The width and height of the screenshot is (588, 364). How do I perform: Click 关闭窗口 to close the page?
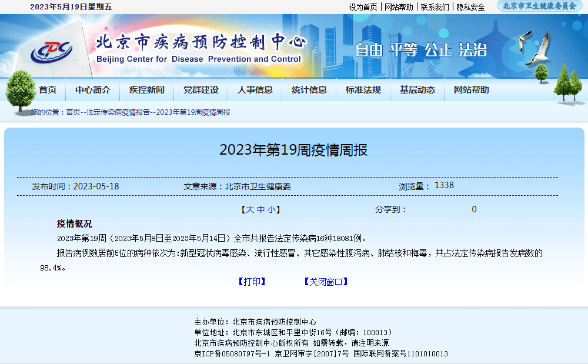325,282
